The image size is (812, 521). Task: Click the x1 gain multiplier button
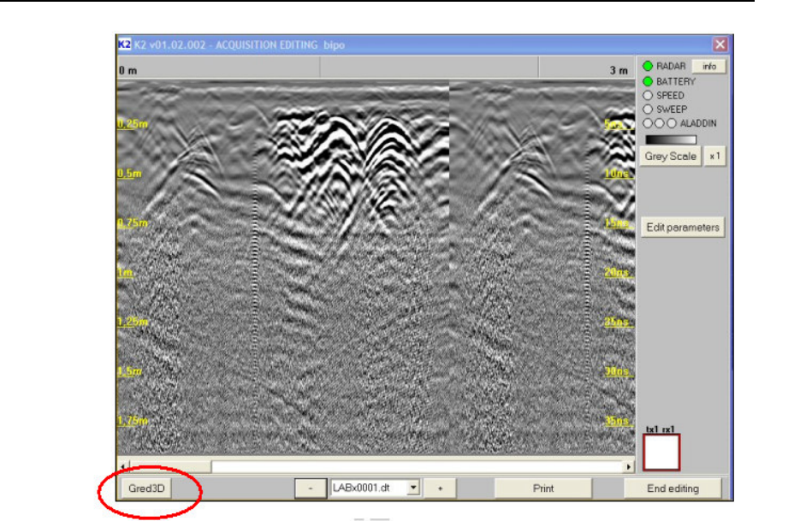tap(714, 157)
